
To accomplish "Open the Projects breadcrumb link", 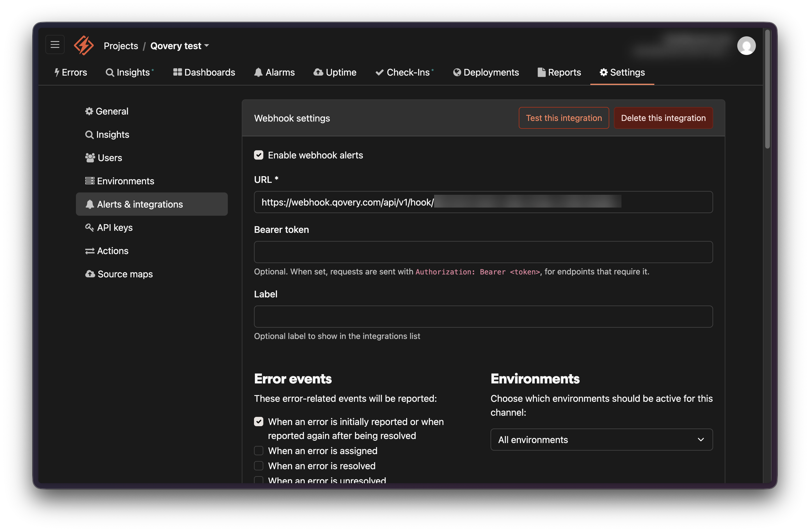I will [x=121, y=46].
